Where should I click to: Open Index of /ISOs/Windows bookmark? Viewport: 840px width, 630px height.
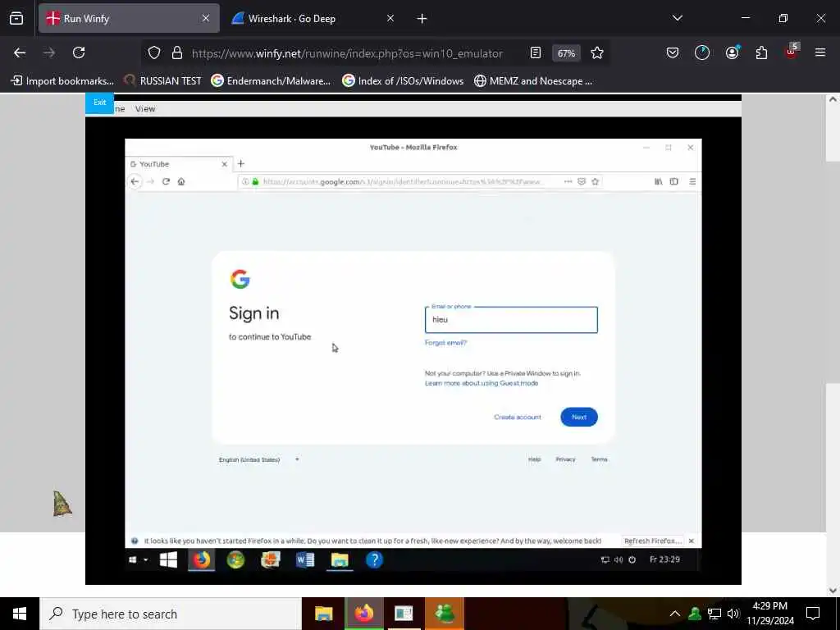[x=403, y=81]
